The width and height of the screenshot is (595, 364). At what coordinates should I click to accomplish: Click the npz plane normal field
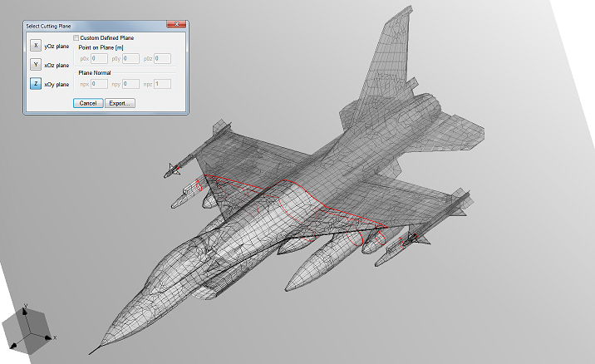click(x=162, y=84)
